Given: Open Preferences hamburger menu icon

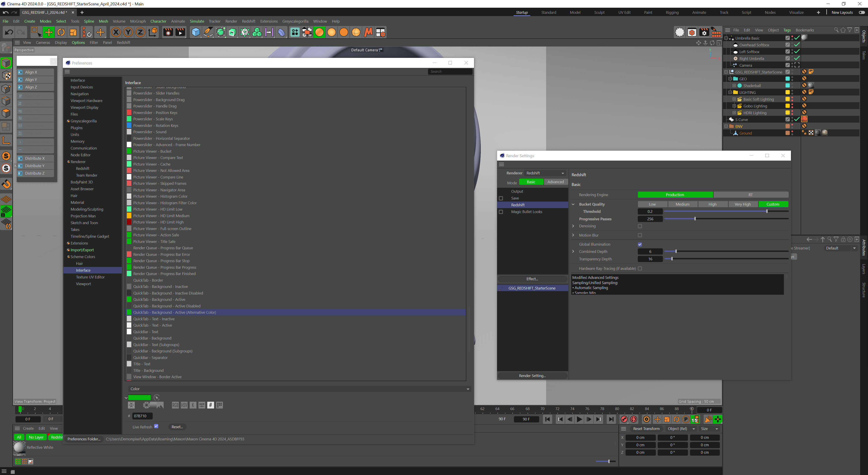Looking at the screenshot, I should 67,71.
